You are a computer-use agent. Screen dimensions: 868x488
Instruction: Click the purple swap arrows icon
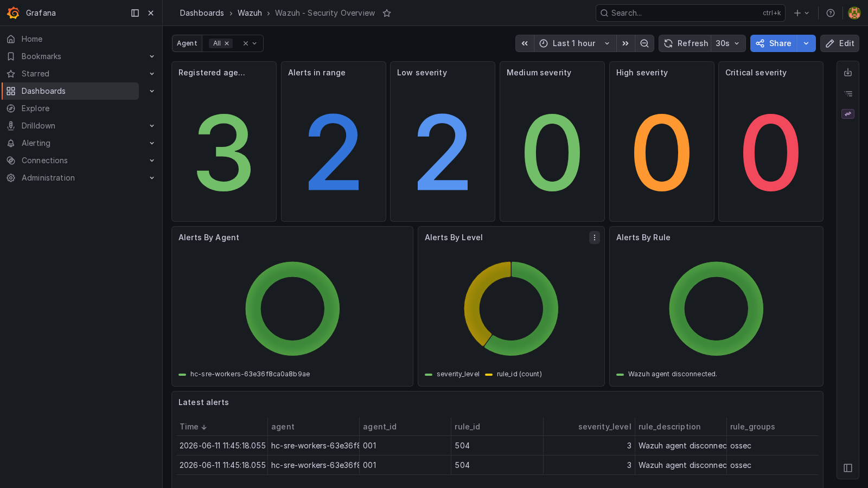point(848,114)
